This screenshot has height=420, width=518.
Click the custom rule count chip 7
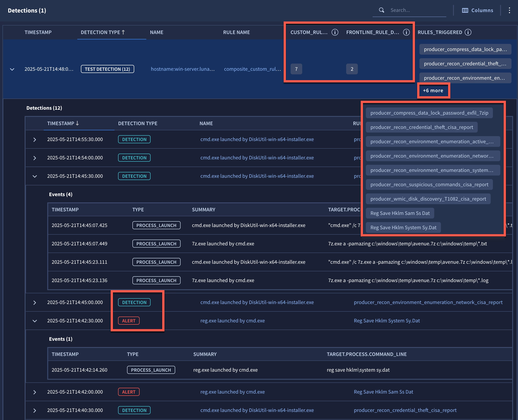coord(296,69)
